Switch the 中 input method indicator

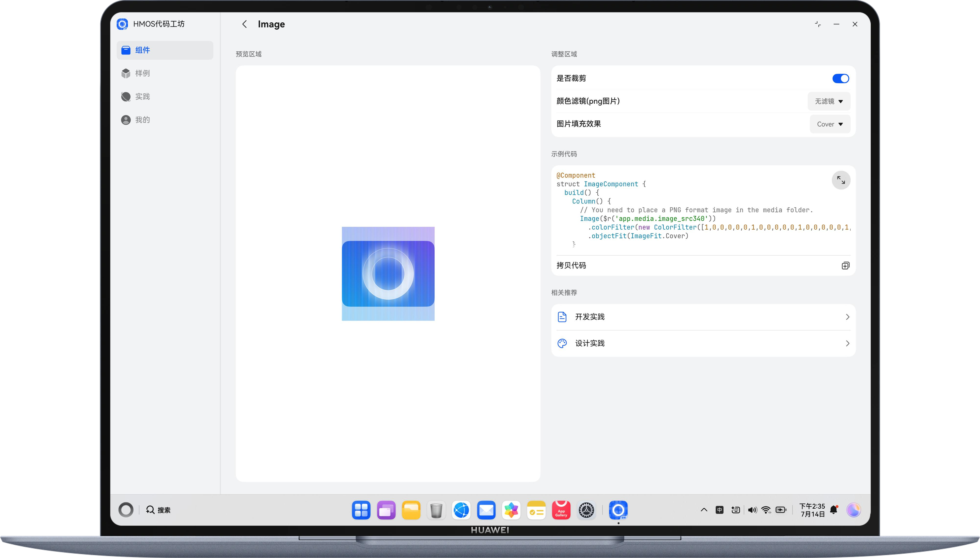719,510
